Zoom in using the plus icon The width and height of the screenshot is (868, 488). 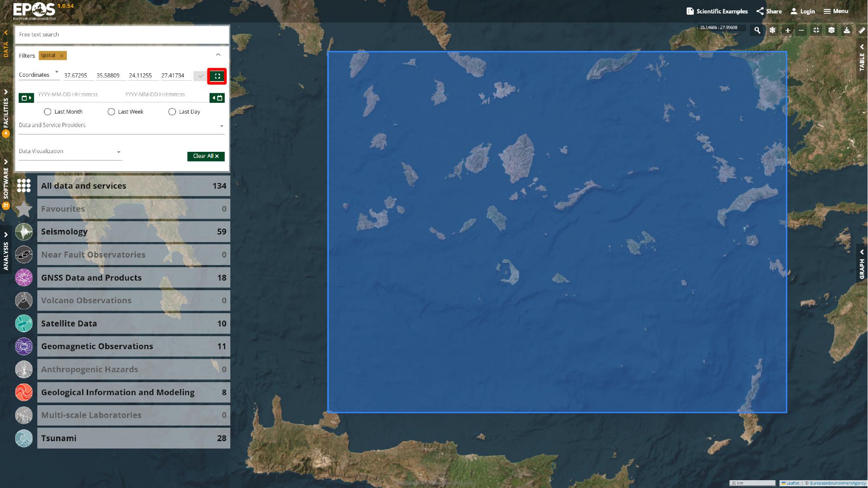pos(787,30)
